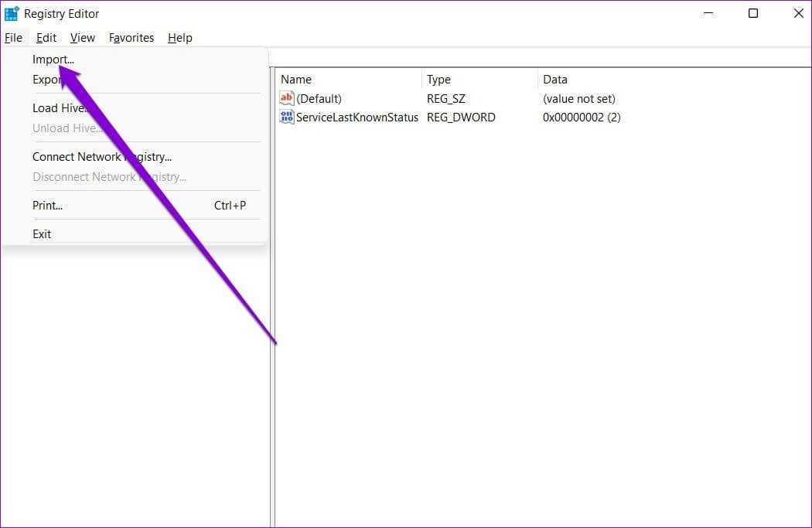Click the 0x00000002 (2) data cell
The image size is (812, 528).
582,118
